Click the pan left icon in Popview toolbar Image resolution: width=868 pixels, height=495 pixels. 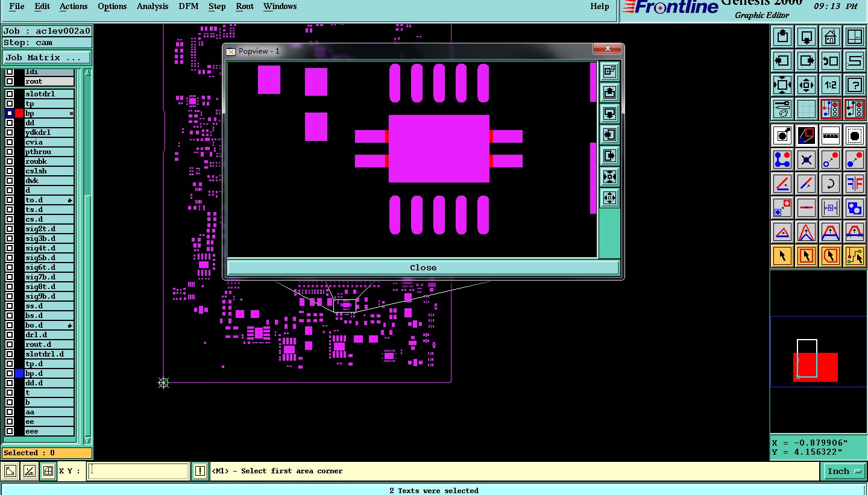[609, 135]
